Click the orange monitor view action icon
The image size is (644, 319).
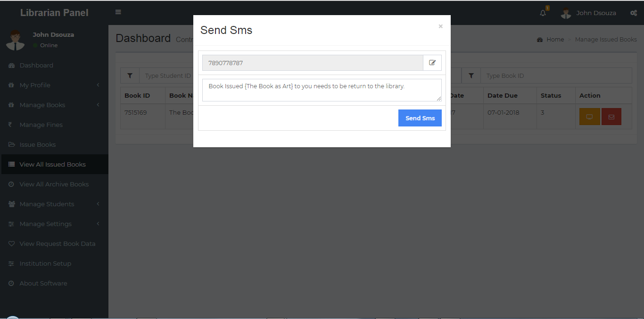(589, 117)
